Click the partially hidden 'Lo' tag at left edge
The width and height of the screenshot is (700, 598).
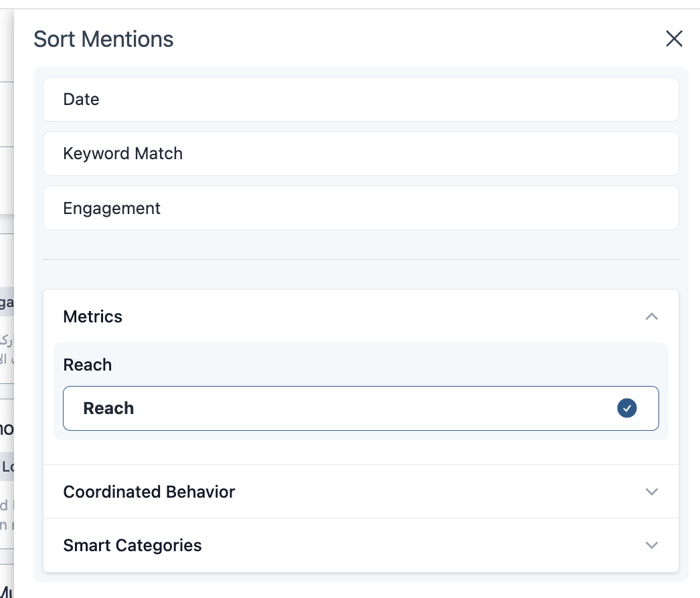[x=7, y=467]
